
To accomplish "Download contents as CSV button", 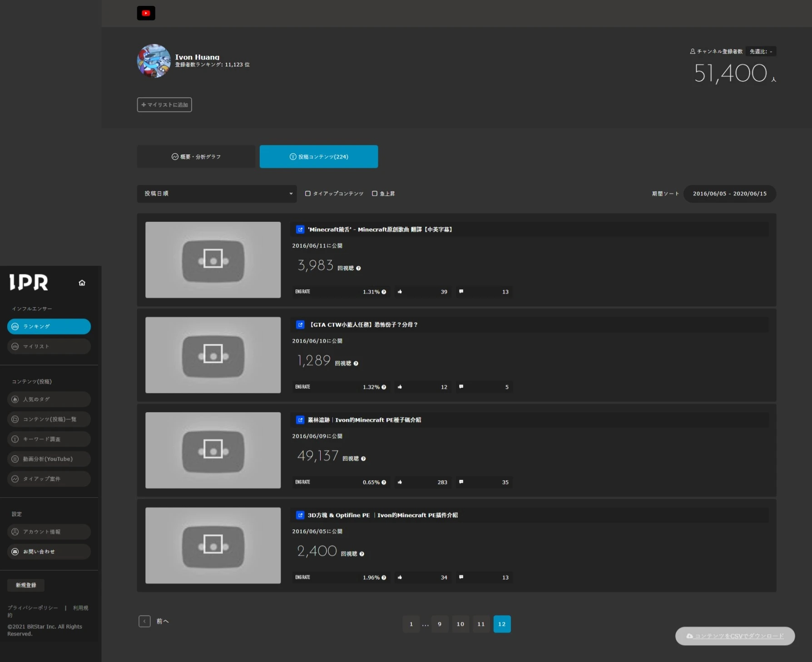I will coord(735,636).
